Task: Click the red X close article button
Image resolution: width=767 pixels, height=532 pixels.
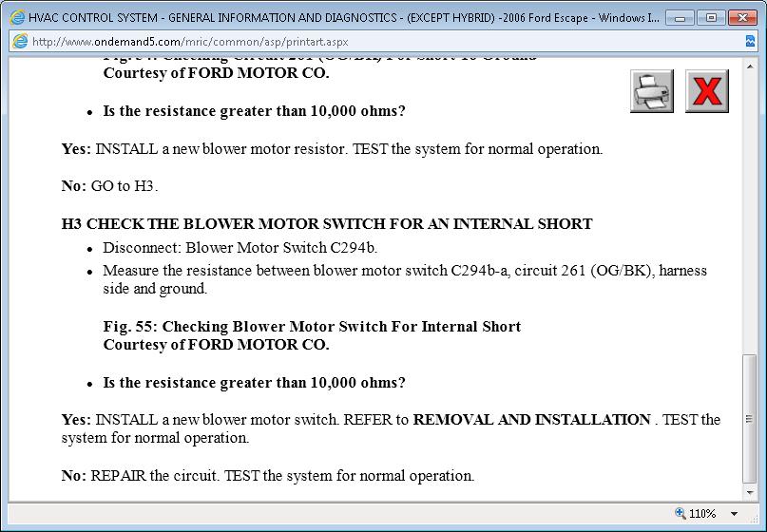Action: (x=707, y=91)
